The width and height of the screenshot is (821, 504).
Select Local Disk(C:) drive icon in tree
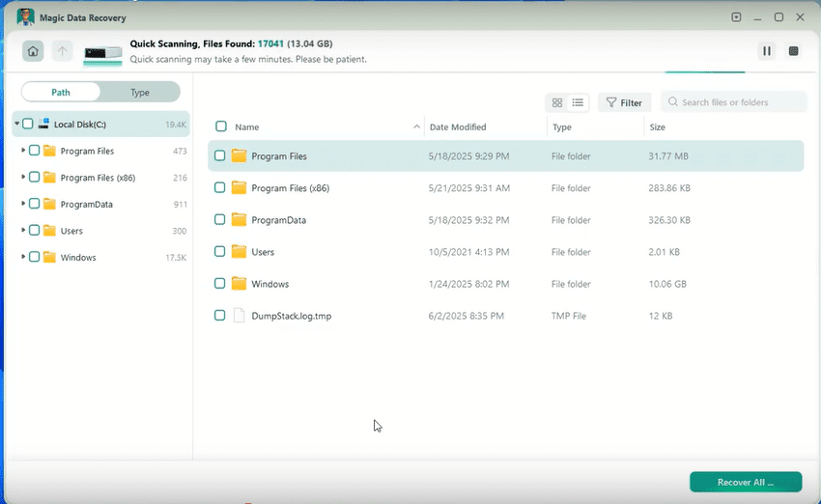click(44, 124)
